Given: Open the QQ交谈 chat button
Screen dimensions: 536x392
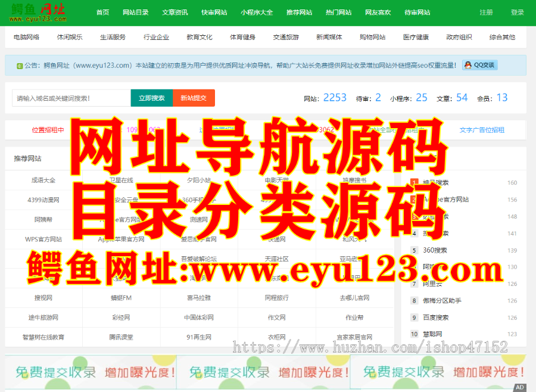Looking at the screenshot, I should (x=480, y=65).
